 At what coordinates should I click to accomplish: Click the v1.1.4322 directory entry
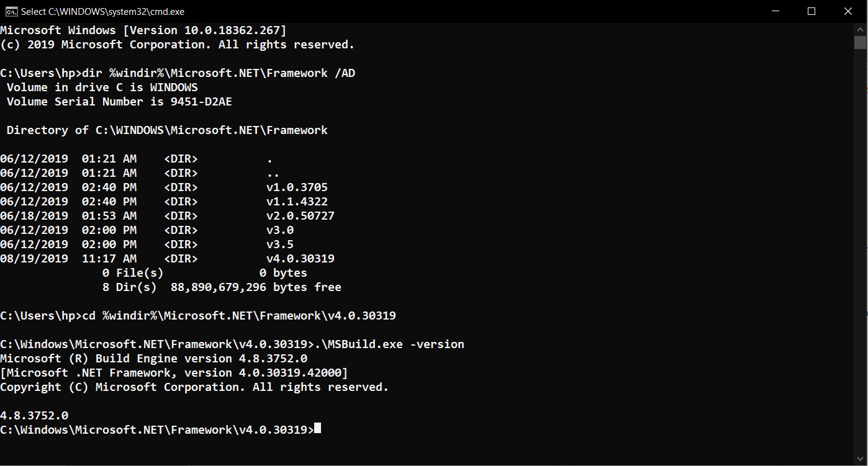click(x=297, y=202)
